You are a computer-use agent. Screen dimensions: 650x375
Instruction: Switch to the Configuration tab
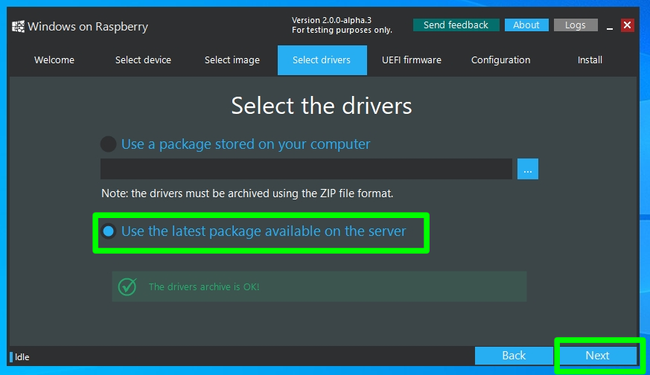click(500, 60)
